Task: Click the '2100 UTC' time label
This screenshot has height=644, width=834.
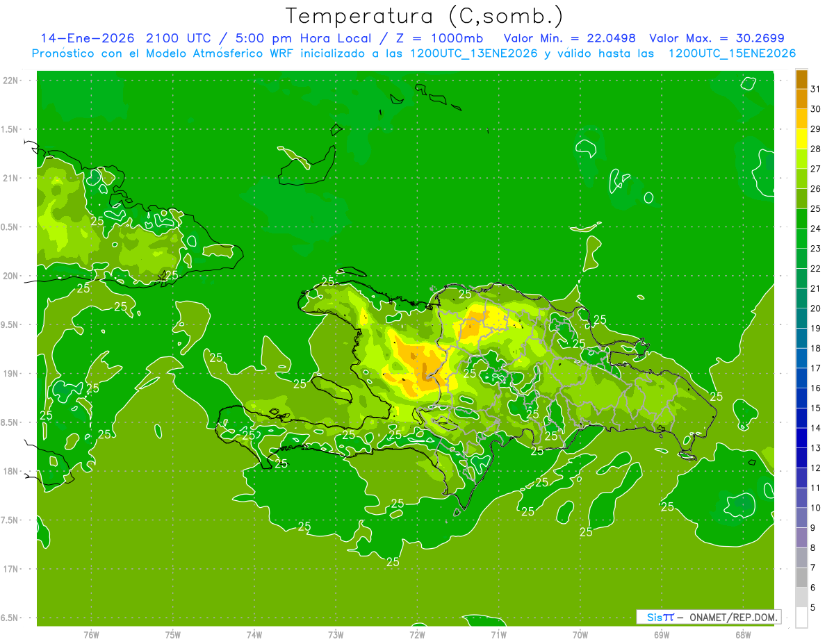Action: [x=177, y=38]
